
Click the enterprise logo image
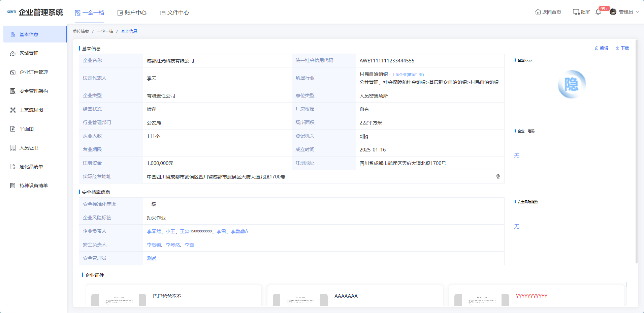pos(572,84)
